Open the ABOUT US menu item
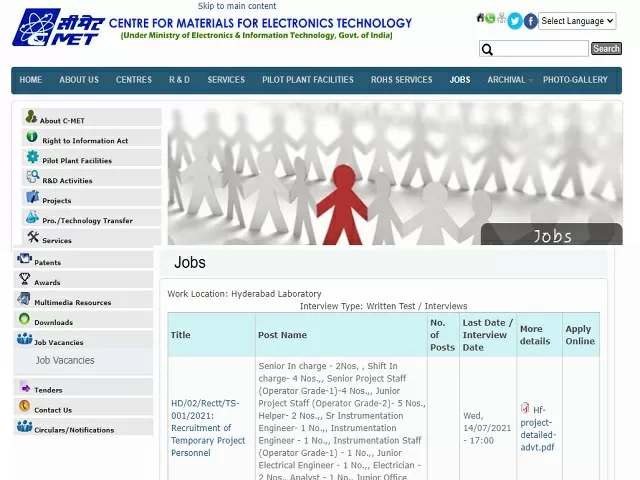The width and height of the screenshot is (640, 480). 79,80
